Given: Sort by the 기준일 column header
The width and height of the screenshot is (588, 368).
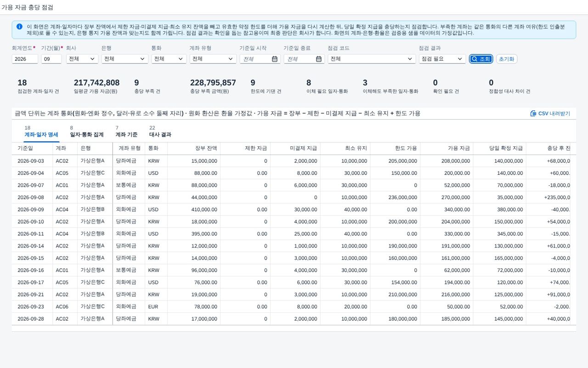Looking at the screenshot, I should pos(32,148).
